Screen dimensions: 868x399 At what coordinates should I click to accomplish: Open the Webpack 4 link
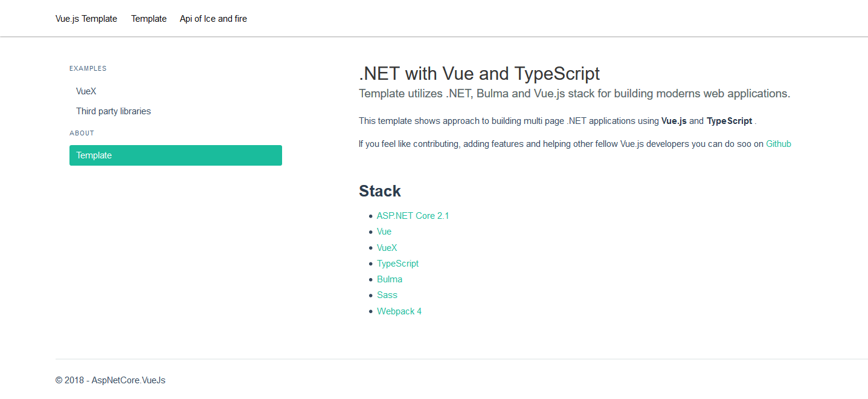[x=399, y=311]
